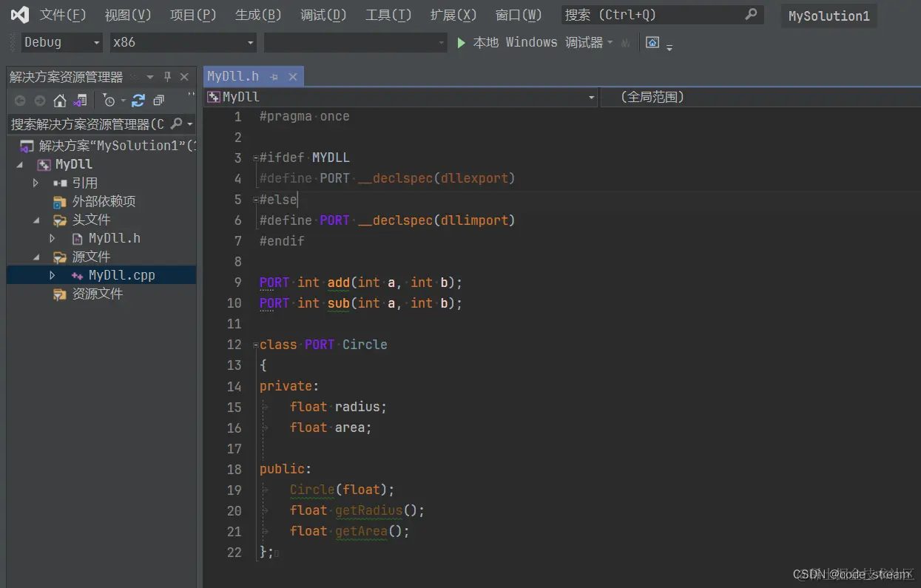Close the MyDll.h editor tab
The image size is (921, 588).
coord(293,77)
